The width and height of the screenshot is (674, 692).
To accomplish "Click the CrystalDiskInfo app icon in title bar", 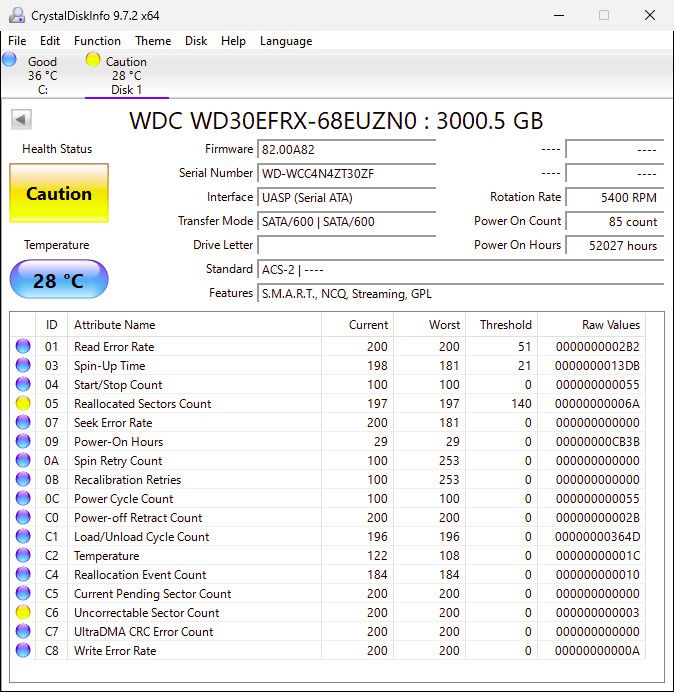I will click(17, 15).
